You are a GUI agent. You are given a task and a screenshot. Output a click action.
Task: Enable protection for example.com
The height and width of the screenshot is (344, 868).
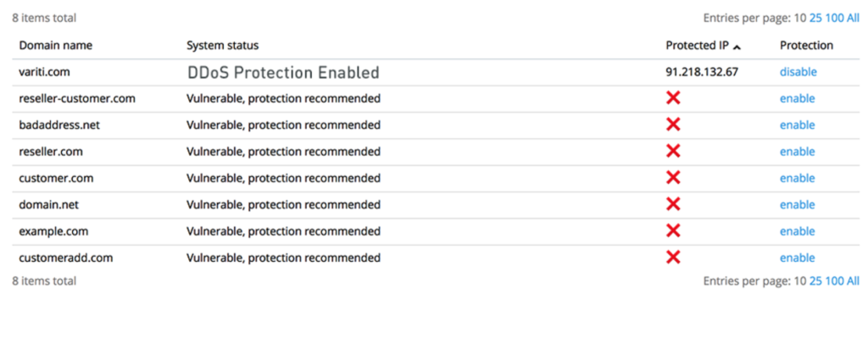click(797, 231)
